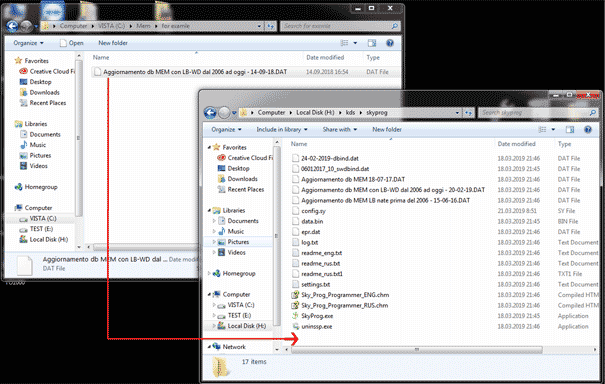Click the SkyProg.exe application icon
This screenshot has width=605, height=384.
pyautogui.click(x=295, y=316)
